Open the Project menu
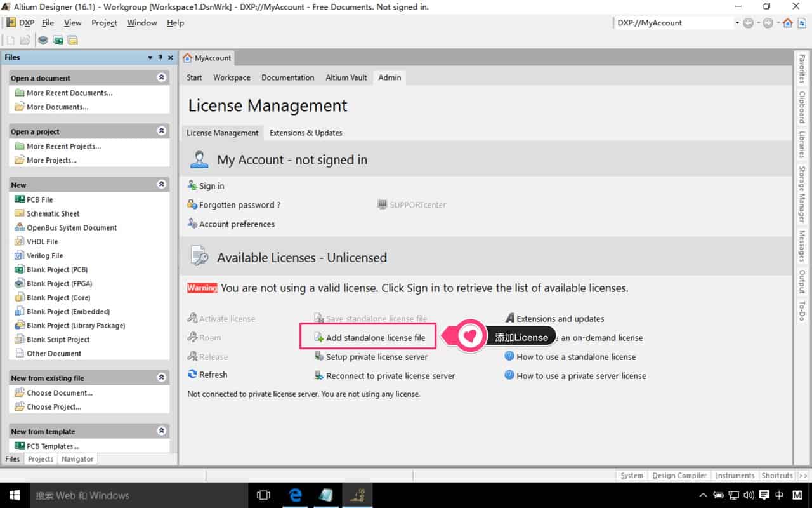Screen dimensions: 812x508 click(x=104, y=23)
